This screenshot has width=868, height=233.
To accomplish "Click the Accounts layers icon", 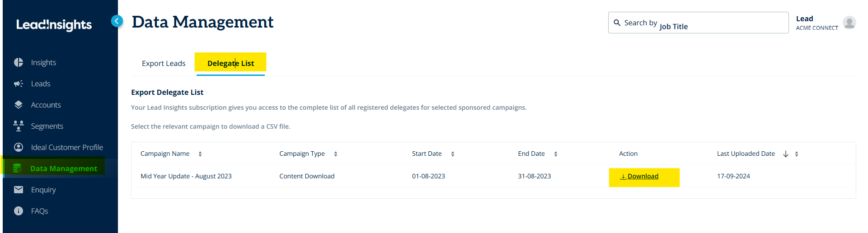I will point(19,105).
